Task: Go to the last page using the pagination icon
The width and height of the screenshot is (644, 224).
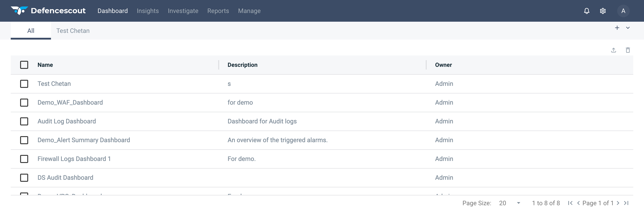Action: [x=627, y=203]
